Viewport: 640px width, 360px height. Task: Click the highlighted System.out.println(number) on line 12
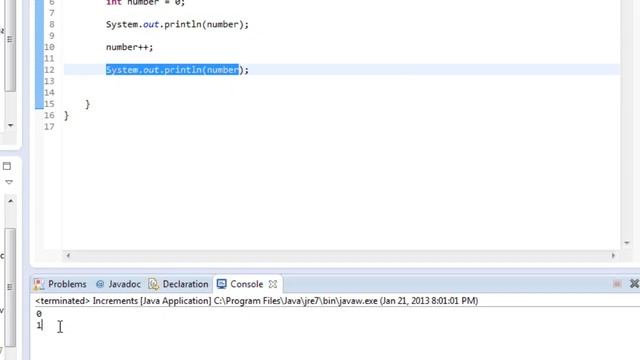tap(172, 70)
